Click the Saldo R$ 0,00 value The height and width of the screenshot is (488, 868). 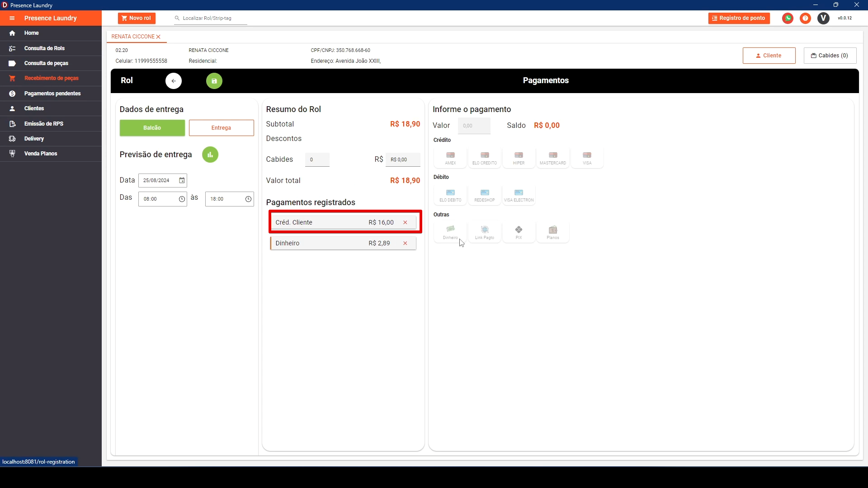pos(547,126)
